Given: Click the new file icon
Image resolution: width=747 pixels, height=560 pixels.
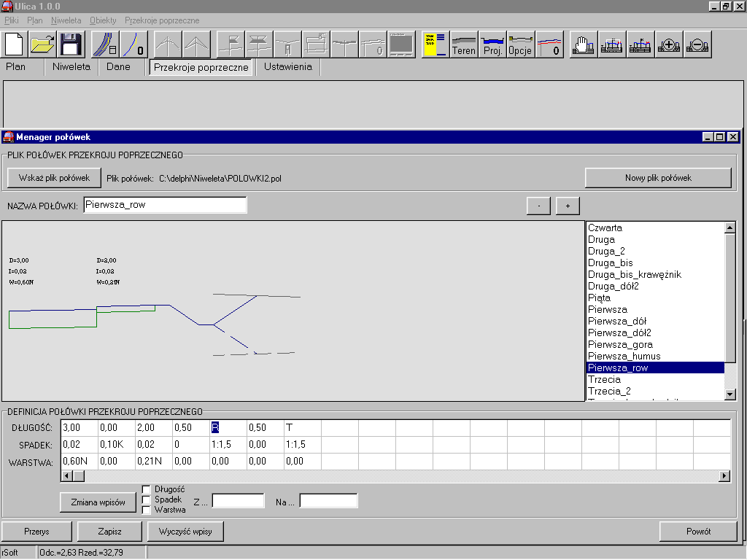Looking at the screenshot, I should click(x=15, y=44).
